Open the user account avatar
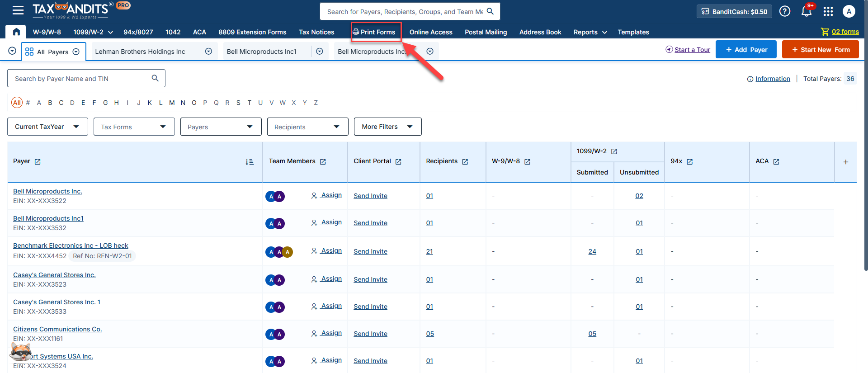Screen dimensions: 868x373 (x=849, y=11)
